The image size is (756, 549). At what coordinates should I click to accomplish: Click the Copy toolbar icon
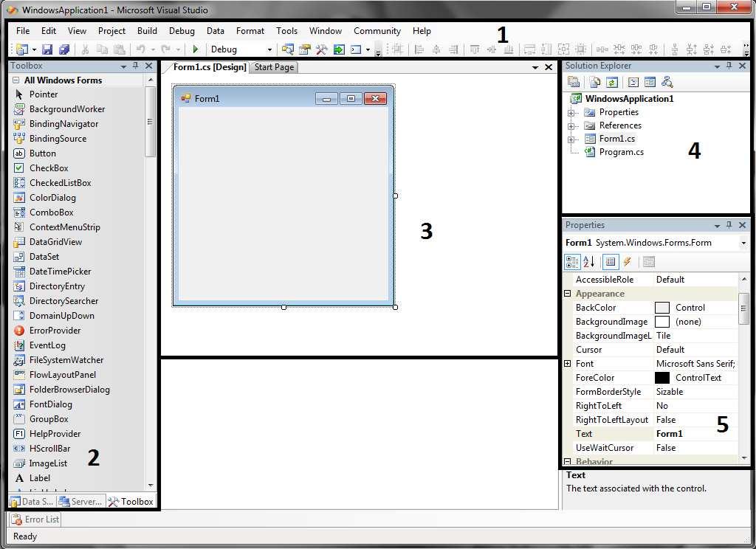(102, 49)
